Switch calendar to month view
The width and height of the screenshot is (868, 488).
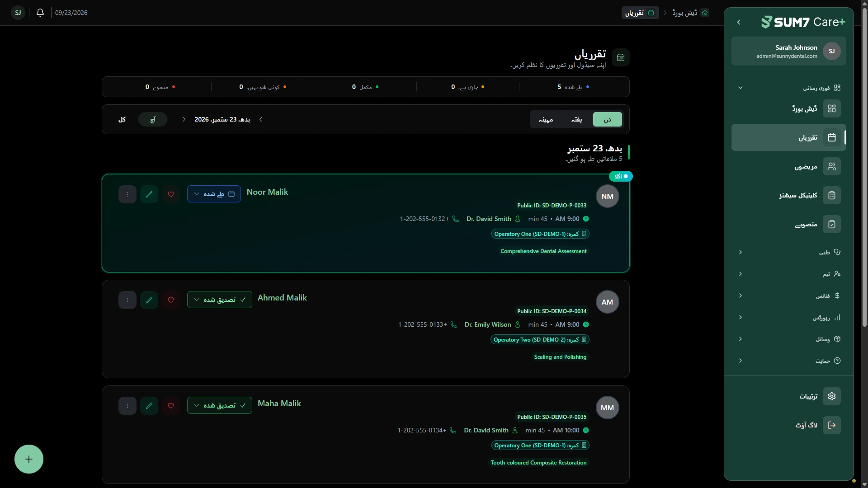[x=546, y=119]
